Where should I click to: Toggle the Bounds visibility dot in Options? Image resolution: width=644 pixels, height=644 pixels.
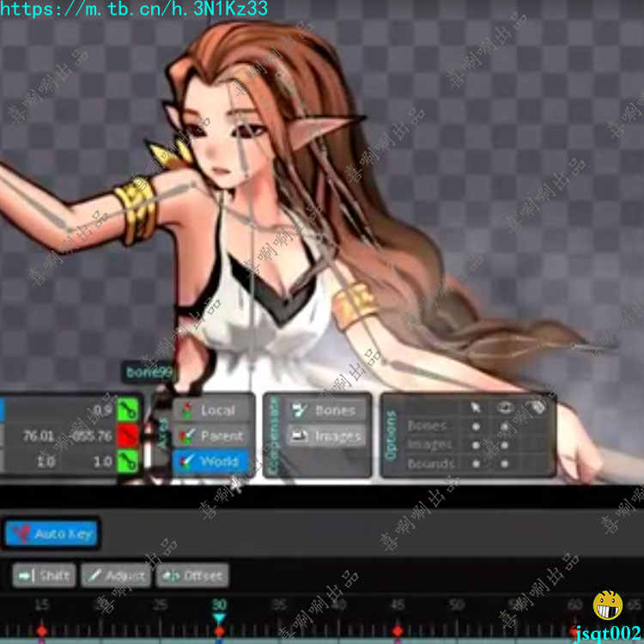pos(504,464)
